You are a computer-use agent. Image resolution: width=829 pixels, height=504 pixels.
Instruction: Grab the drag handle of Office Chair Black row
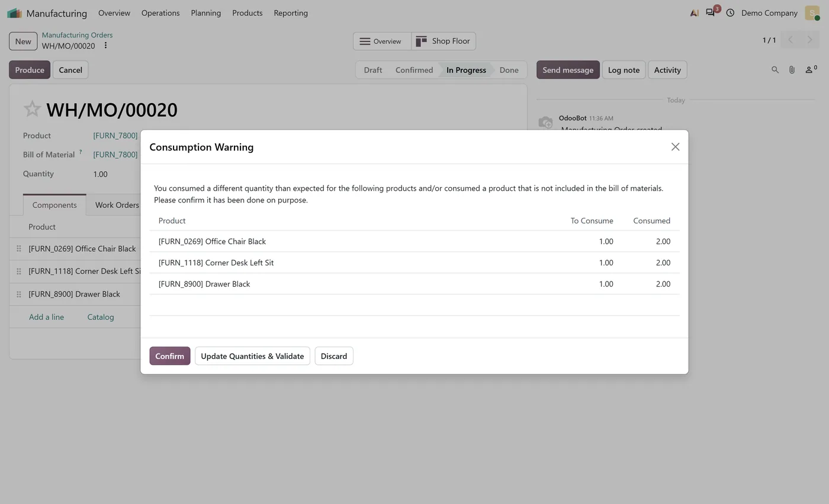pyautogui.click(x=19, y=249)
